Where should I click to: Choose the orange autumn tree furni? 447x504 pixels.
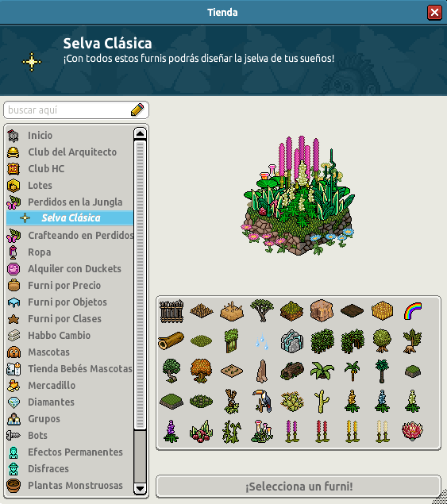pos(202,371)
